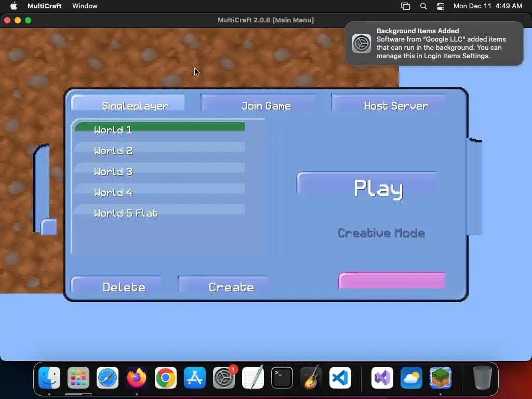Open App Store from the Dock
The image size is (532, 399).
(195, 378)
